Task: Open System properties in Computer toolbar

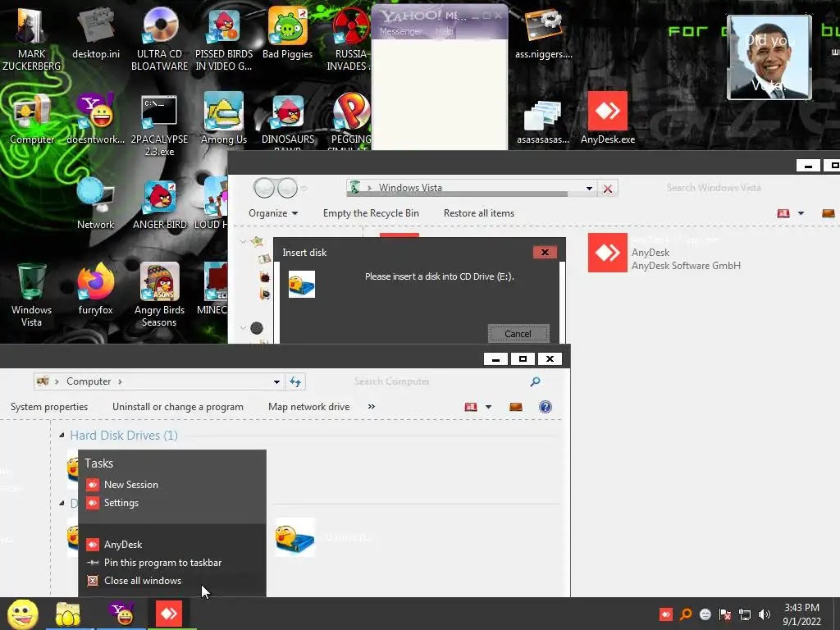Action: [49, 407]
